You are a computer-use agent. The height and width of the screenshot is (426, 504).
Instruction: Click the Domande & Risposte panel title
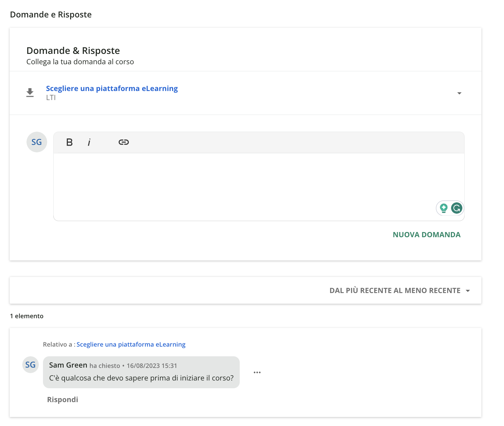coord(73,50)
